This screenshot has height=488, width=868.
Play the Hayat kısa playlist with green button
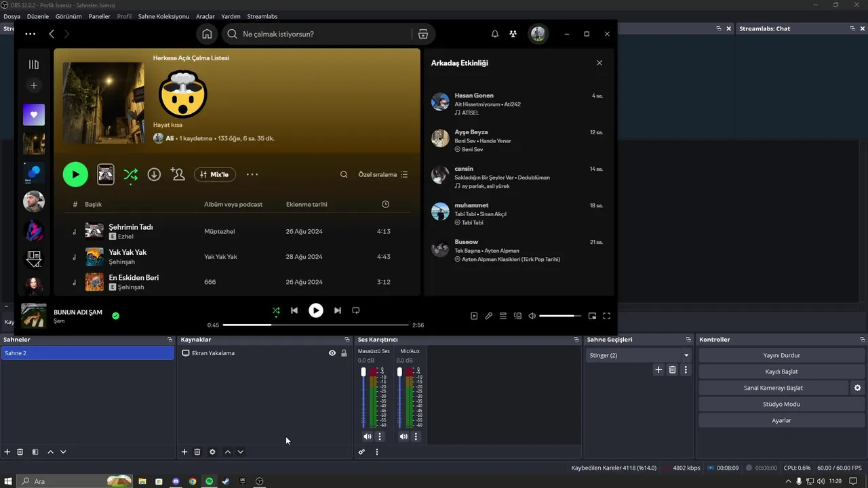[x=75, y=174]
